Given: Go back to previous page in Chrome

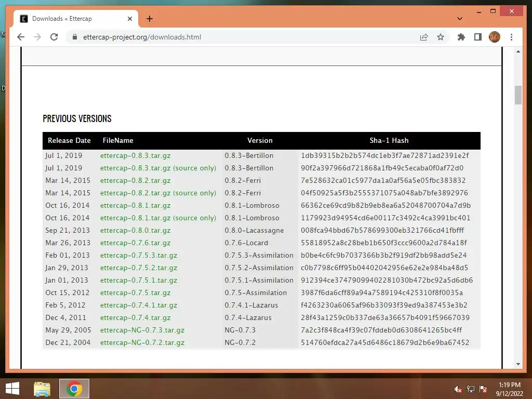Looking at the screenshot, I should tap(21, 37).
